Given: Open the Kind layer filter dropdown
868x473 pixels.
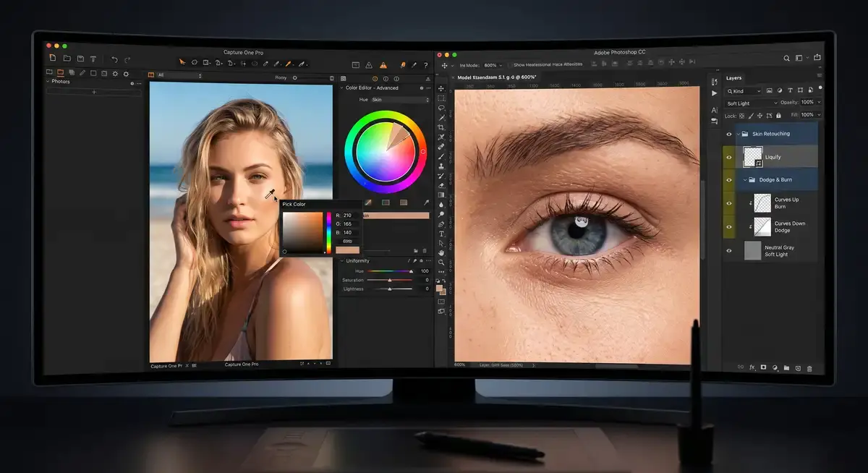Looking at the screenshot, I should point(744,91).
